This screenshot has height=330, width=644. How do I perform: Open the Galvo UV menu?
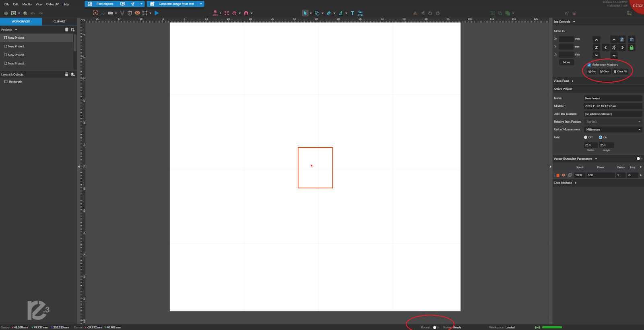pos(52,4)
